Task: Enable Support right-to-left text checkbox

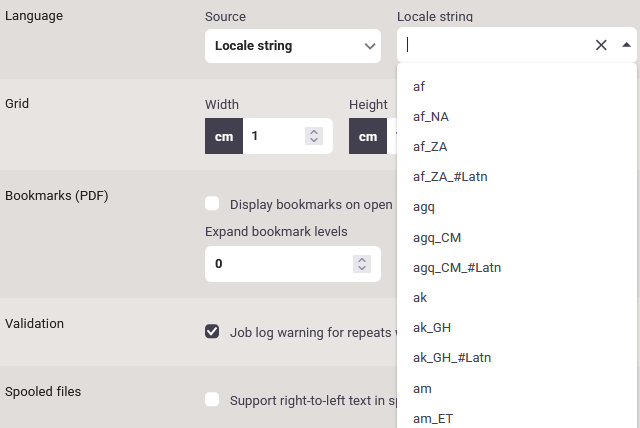Action: coord(212,400)
